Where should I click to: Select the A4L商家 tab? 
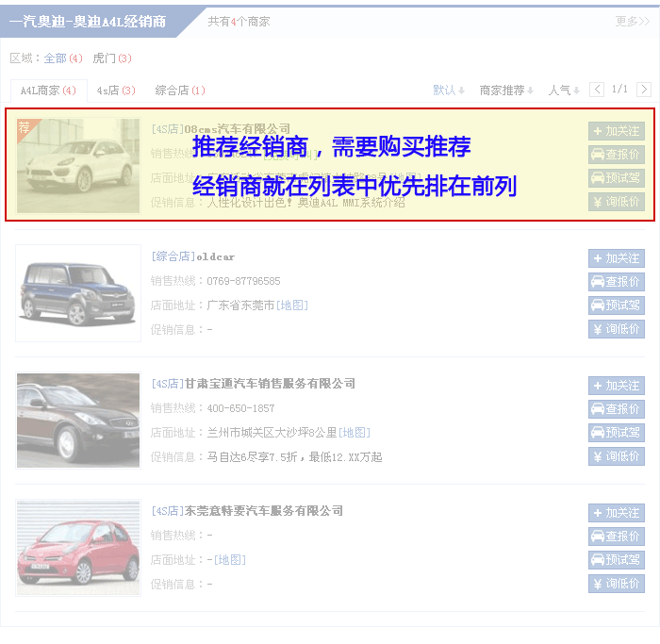[48, 91]
